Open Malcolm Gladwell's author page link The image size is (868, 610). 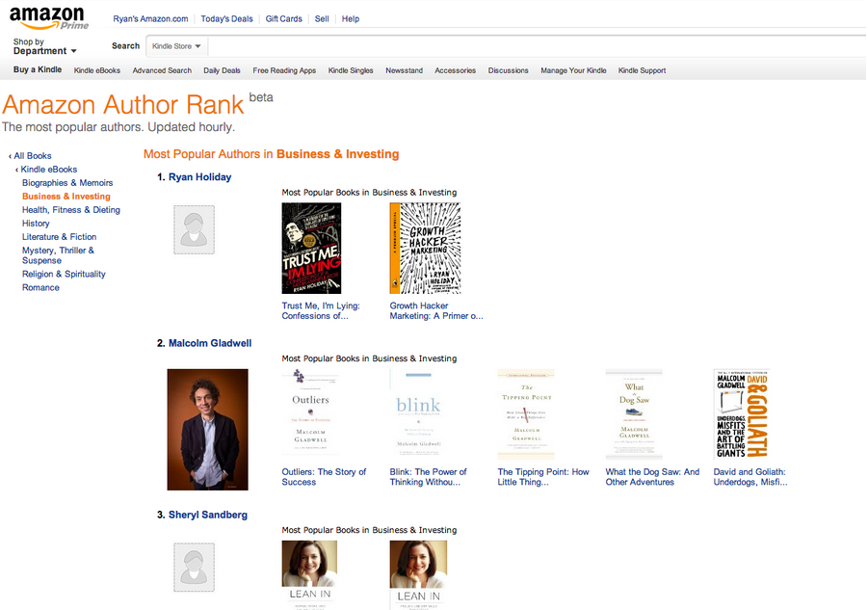[210, 343]
